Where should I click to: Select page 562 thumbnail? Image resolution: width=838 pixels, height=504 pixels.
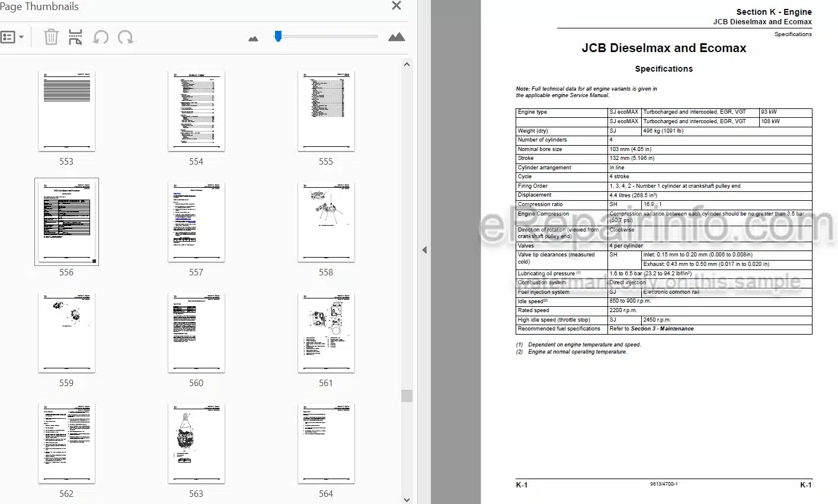(66, 444)
